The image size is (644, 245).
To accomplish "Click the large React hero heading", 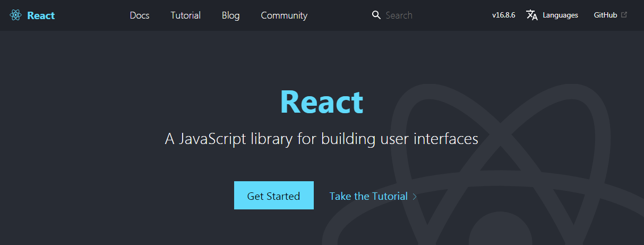I will coord(321,102).
